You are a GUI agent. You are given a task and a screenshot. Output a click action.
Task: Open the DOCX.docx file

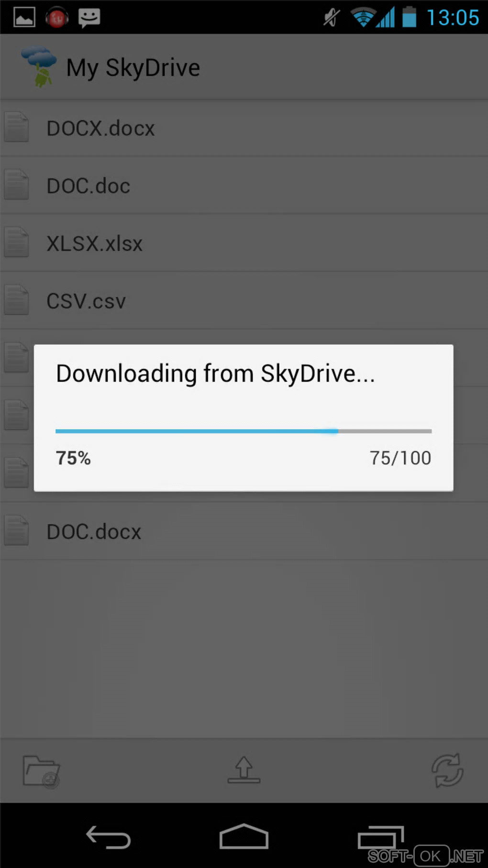pyautogui.click(x=244, y=128)
